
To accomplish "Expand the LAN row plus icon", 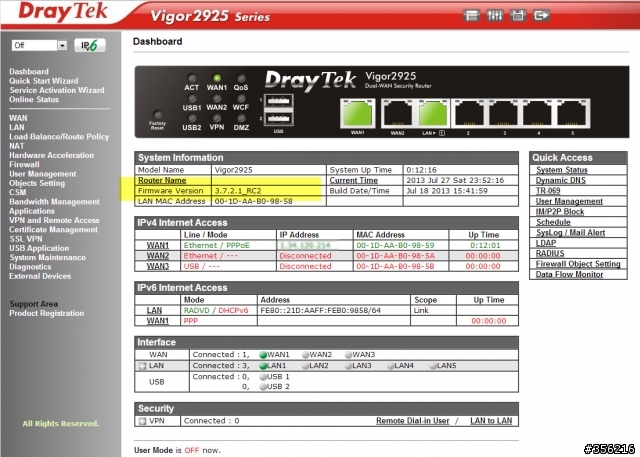I will pos(142,366).
